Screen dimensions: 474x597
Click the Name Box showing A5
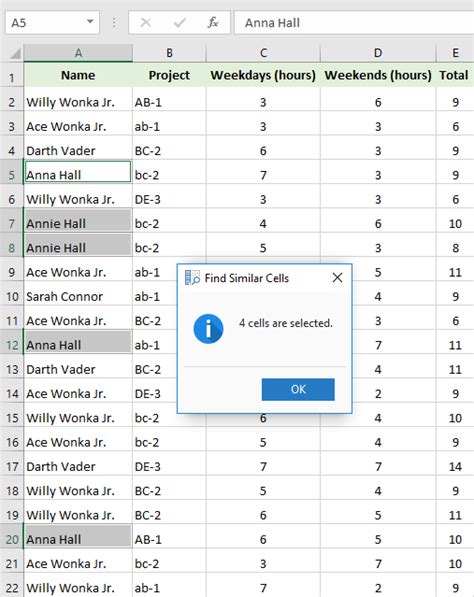46,23
